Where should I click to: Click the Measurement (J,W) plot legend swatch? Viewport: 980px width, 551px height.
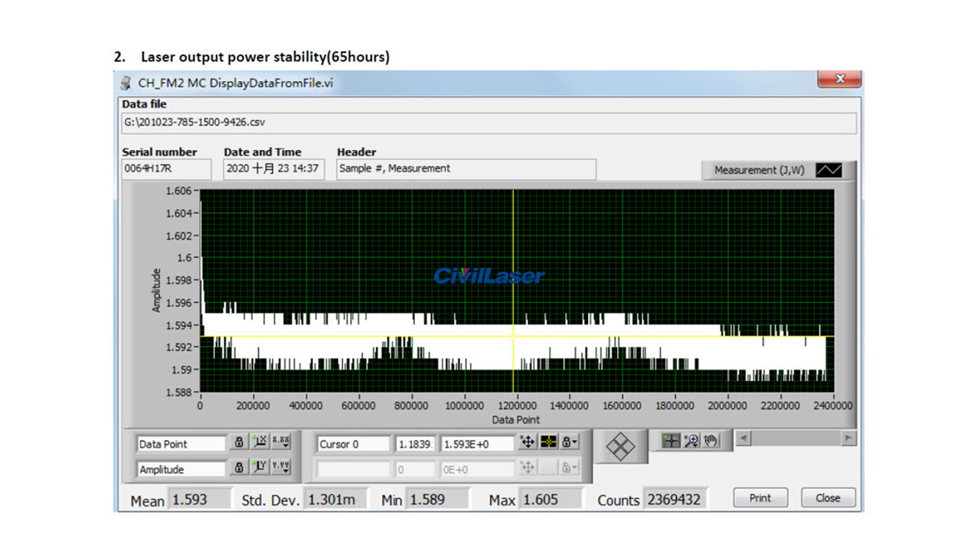[x=828, y=171]
